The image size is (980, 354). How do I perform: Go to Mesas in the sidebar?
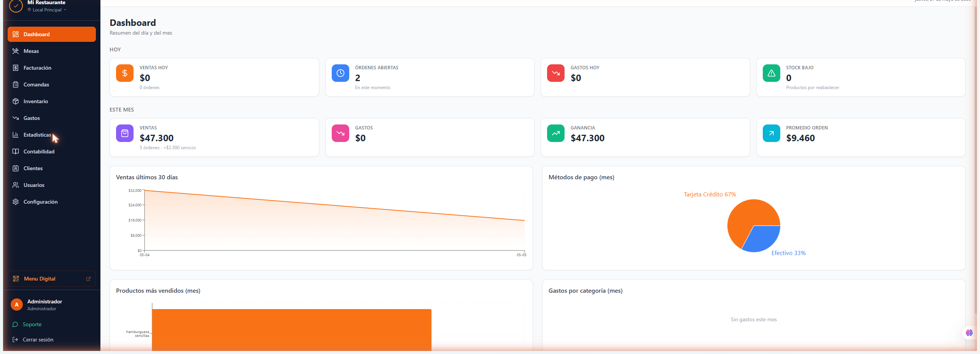51,51
